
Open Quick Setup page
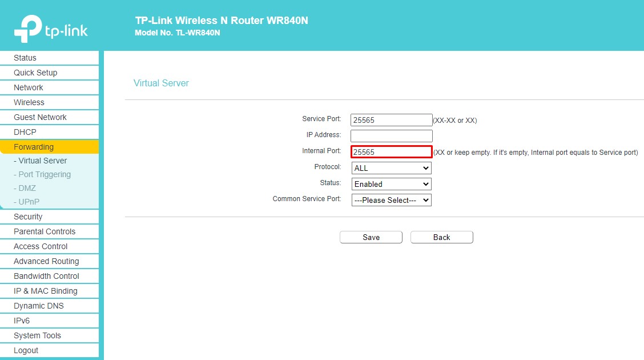(49, 73)
